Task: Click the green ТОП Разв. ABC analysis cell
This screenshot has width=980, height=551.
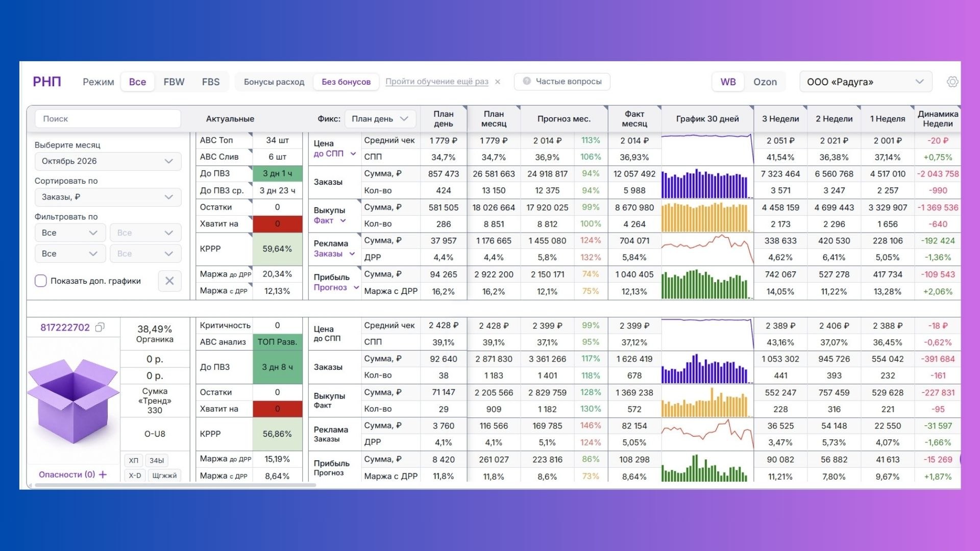Action: [277, 342]
